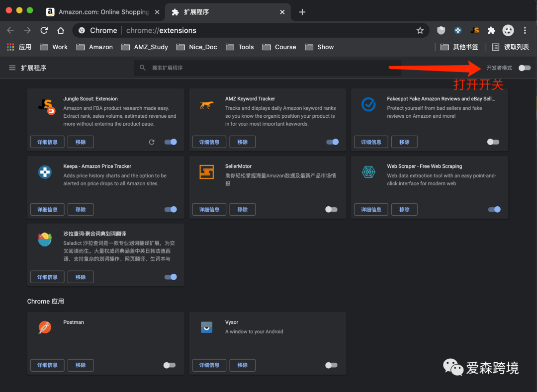
Task: Click the Jungle Scout extension logo
Action: (46, 106)
